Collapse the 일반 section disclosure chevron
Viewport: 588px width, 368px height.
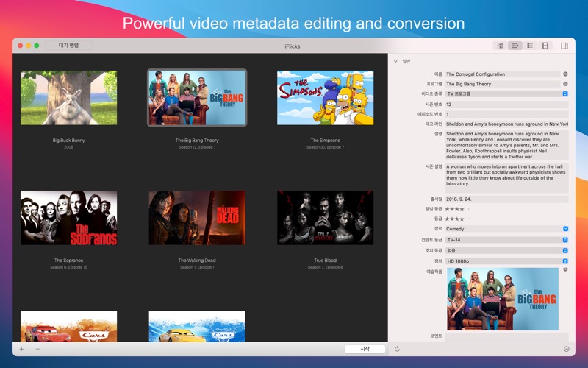(395, 62)
